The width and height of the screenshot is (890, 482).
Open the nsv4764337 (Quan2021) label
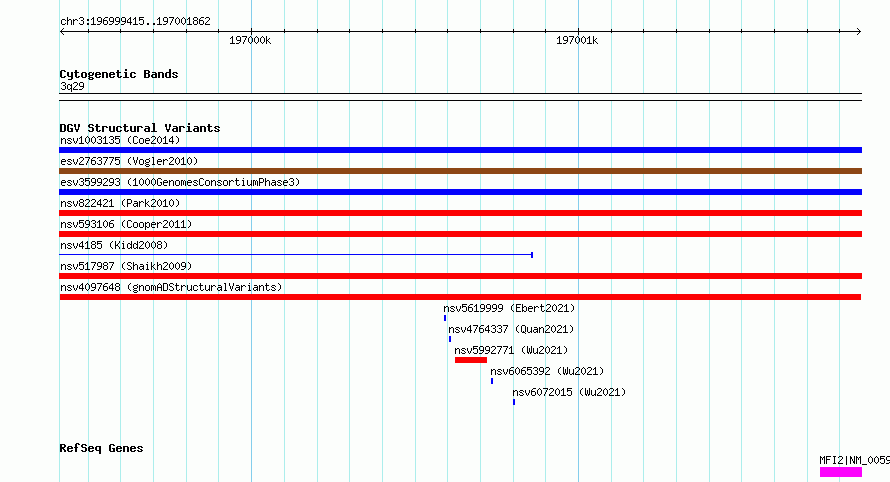point(511,329)
